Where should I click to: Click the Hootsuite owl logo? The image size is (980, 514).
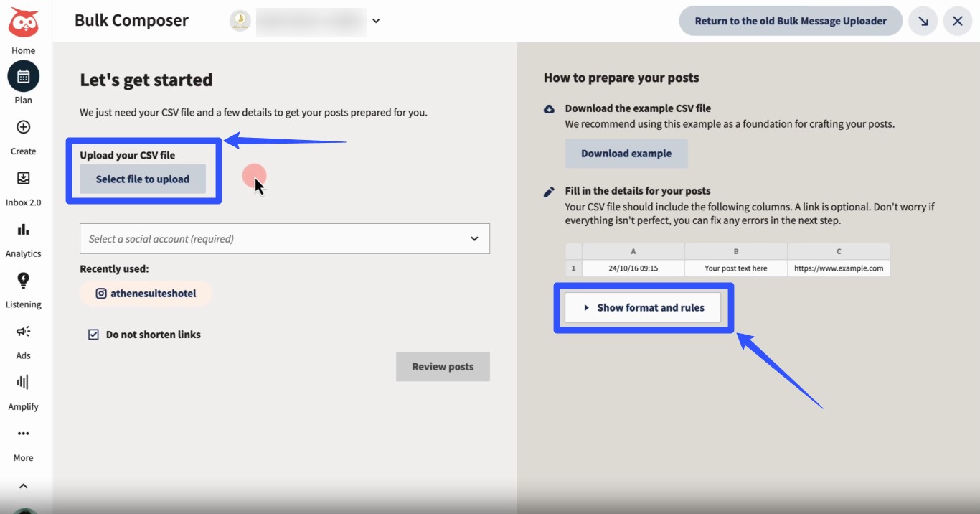pyautogui.click(x=24, y=21)
